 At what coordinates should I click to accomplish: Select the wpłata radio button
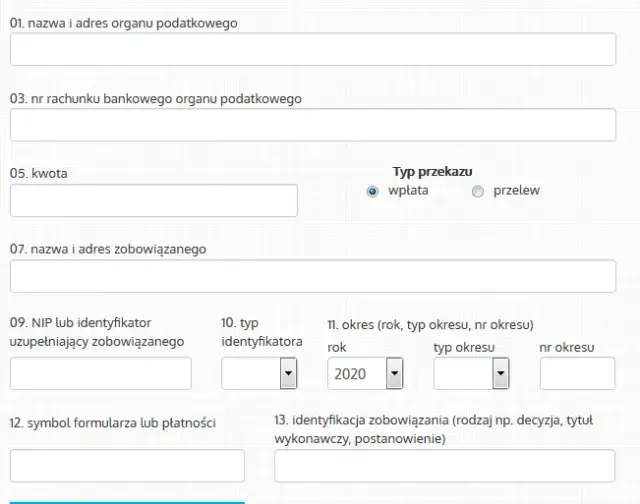pyautogui.click(x=373, y=192)
